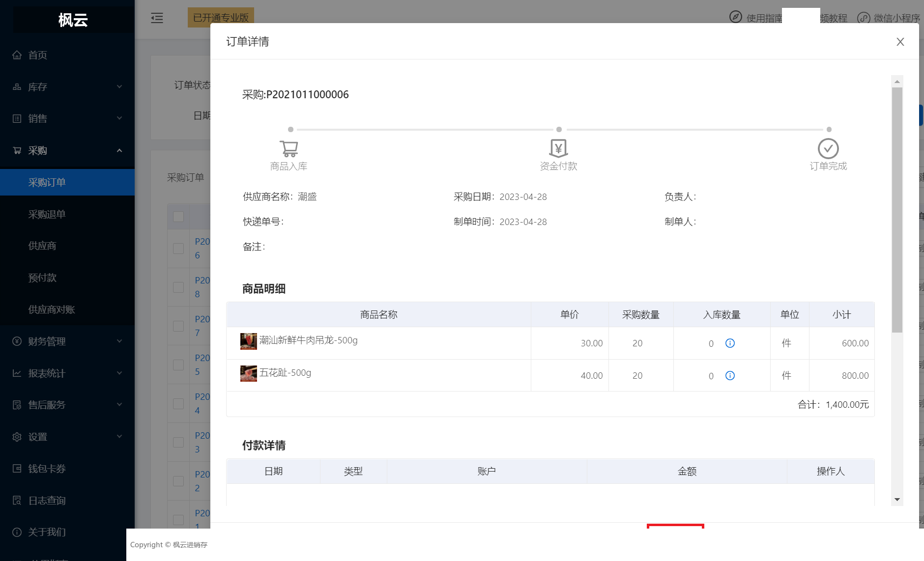Expand the 财务管理 menu arrow
924x561 pixels.
coord(119,341)
